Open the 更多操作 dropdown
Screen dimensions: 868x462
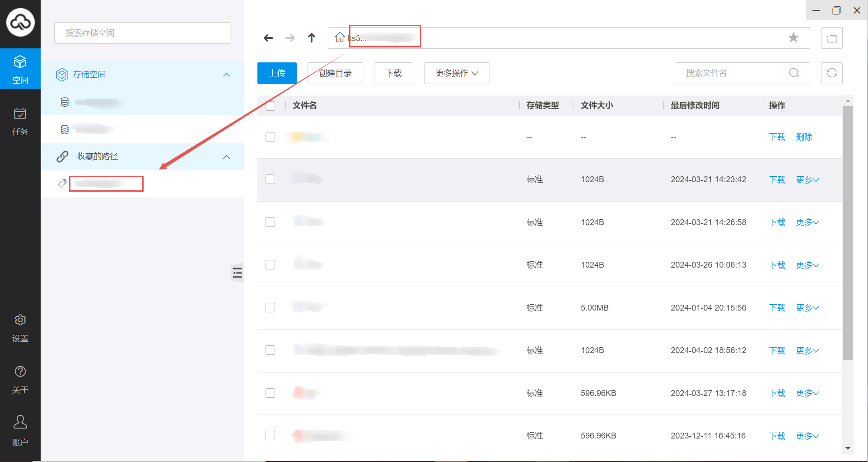[457, 73]
